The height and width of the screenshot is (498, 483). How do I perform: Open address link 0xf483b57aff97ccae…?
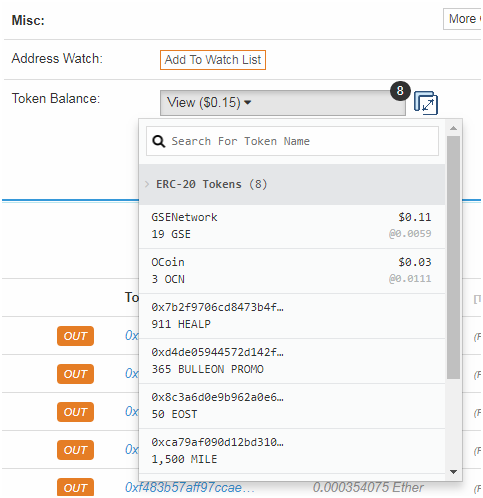pyautogui.click(x=190, y=488)
